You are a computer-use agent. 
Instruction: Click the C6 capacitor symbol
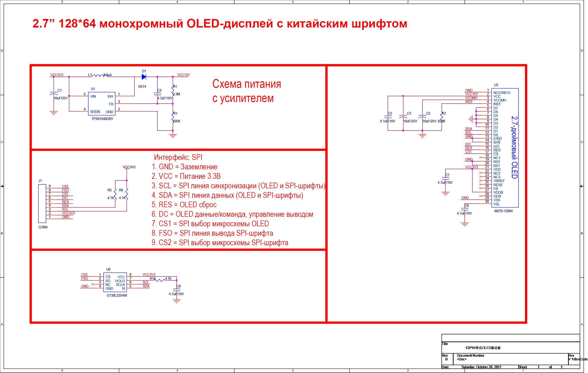point(465,209)
